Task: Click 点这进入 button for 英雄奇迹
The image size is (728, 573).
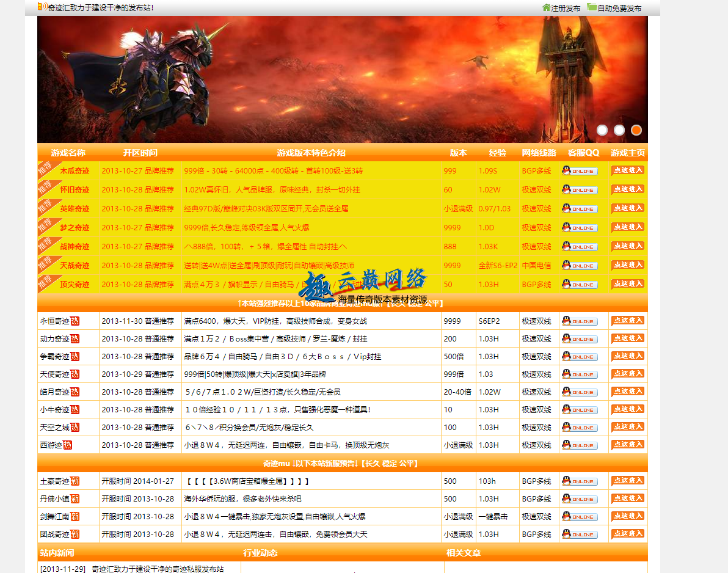Action: (628, 208)
